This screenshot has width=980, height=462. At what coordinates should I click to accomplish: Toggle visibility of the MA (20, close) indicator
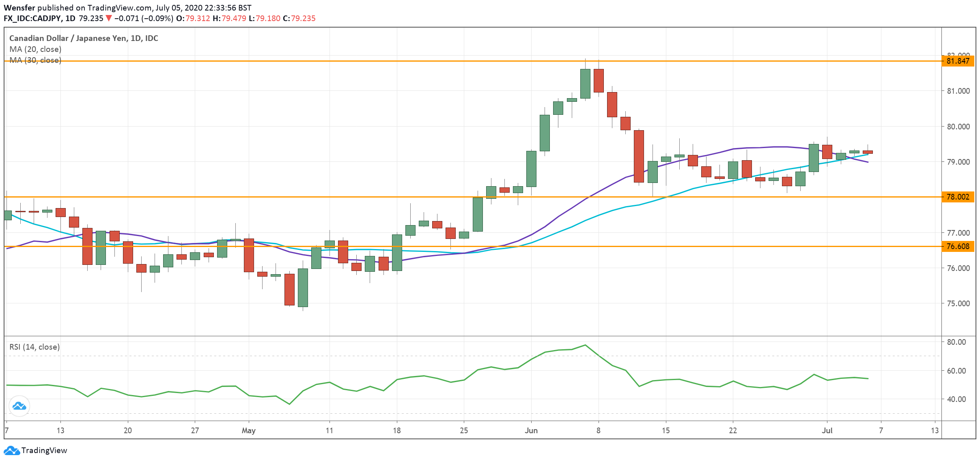coord(36,49)
